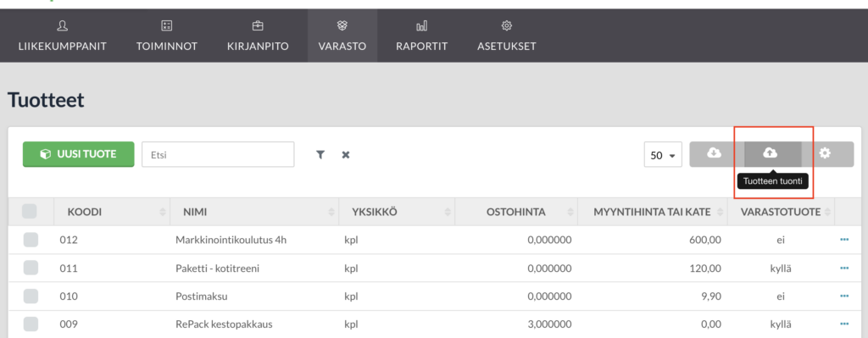
Task: Click the funnel filter icon
Action: tap(320, 155)
